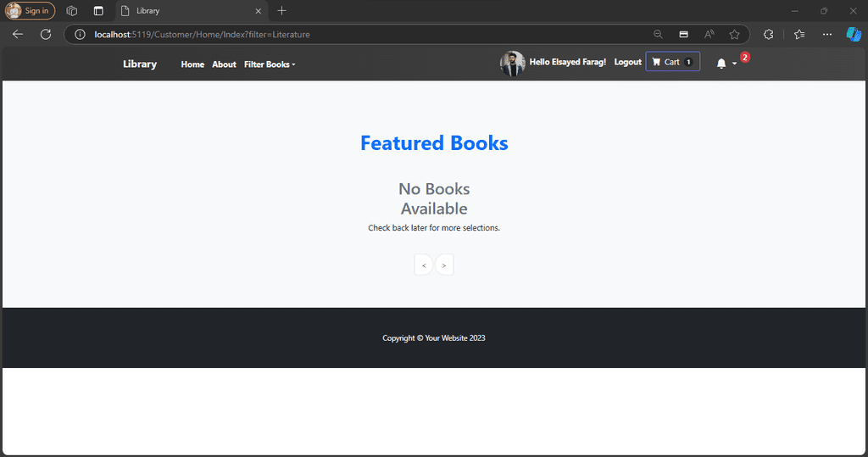The width and height of the screenshot is (868, 457).
Task: Click the Sign in profile button
Action: pos(30,10)
